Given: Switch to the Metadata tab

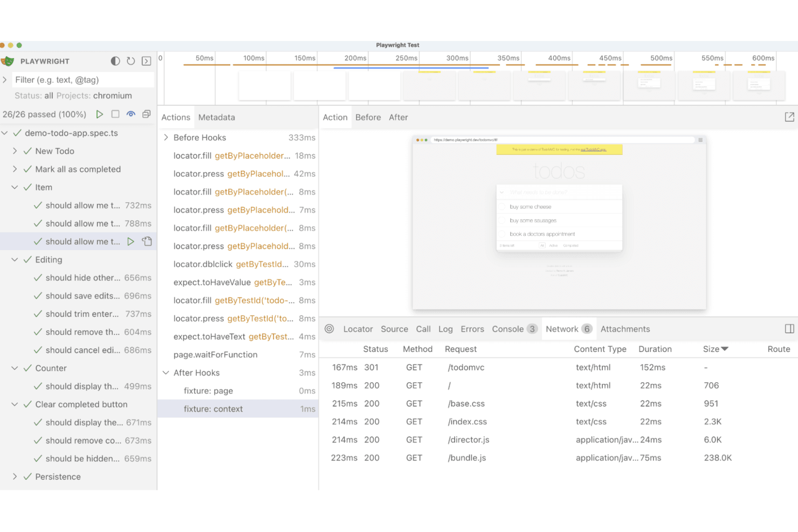Looking at the screenshot, I should tap(217, 117).
